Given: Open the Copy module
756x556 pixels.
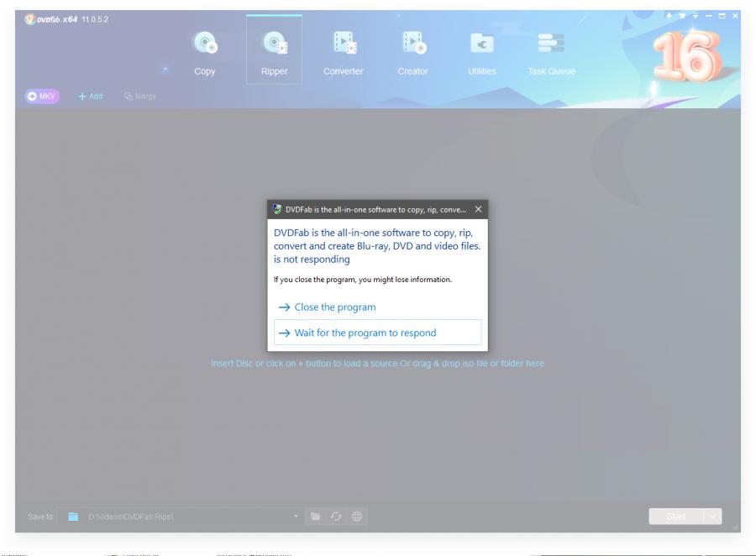Looking at the screenshot, I should (x=205, y=53).
